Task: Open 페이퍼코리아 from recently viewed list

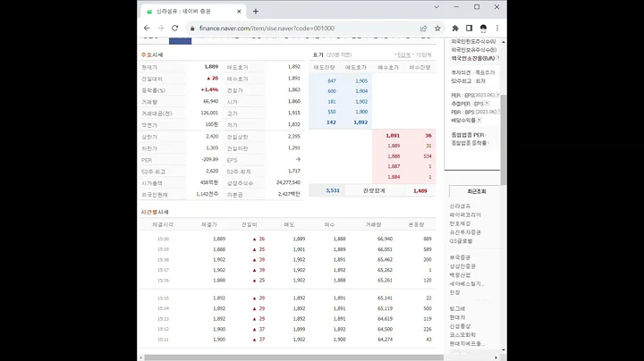Action: pos(465,214)
